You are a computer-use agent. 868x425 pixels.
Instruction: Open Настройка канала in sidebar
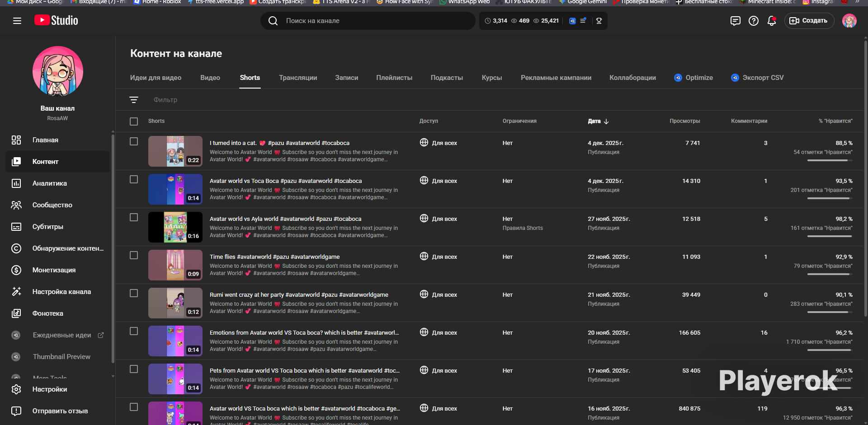coord(57,292)
